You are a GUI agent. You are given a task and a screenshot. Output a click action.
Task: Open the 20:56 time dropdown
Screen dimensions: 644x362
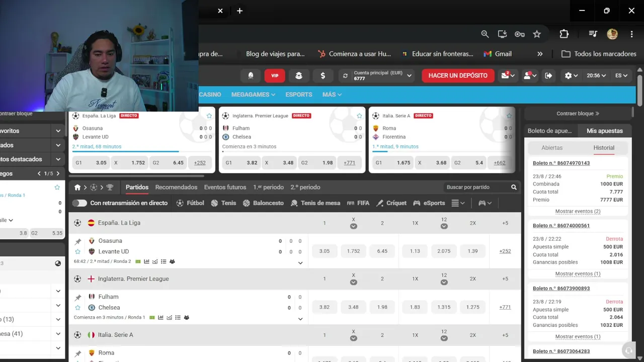596,75
